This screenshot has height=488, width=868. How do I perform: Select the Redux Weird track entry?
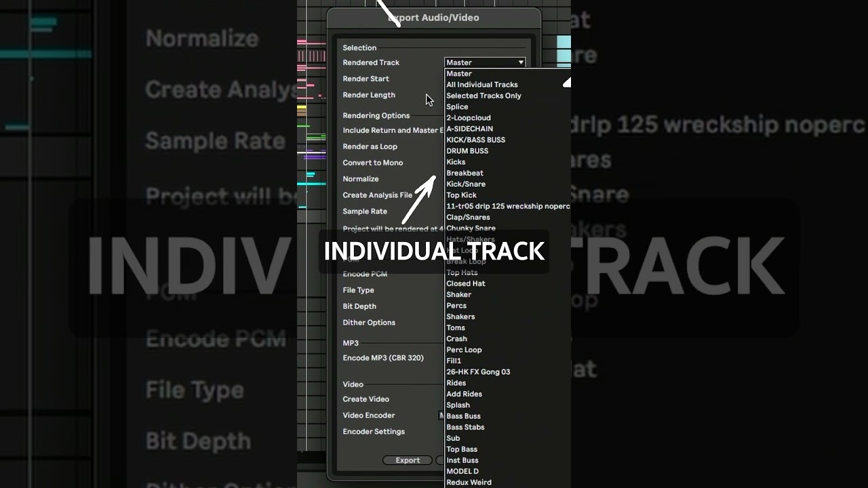click(469, 483)
